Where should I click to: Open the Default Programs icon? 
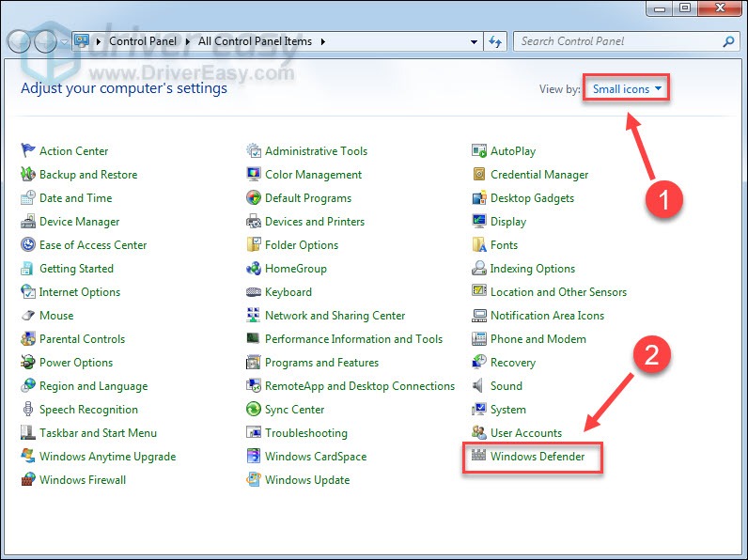pyautogui.click(x=254, y=197)
